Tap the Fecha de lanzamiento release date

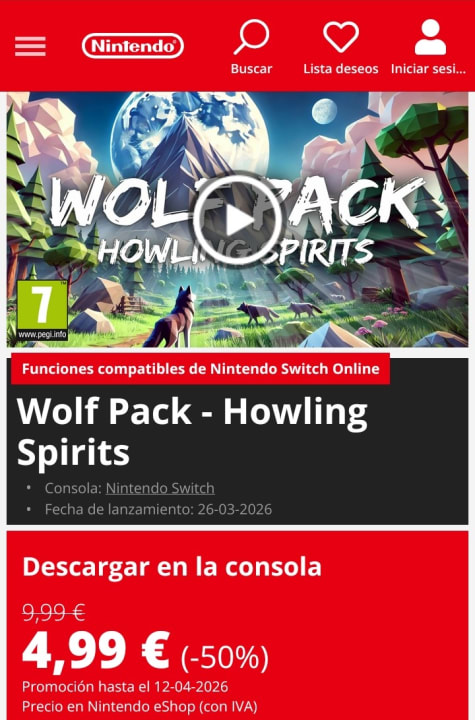click(x=158, y=509)
